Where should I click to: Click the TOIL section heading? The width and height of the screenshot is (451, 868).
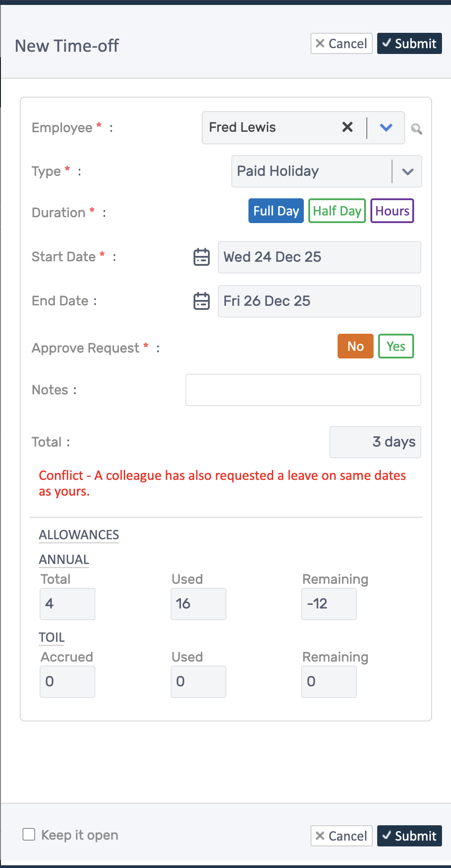51,637
